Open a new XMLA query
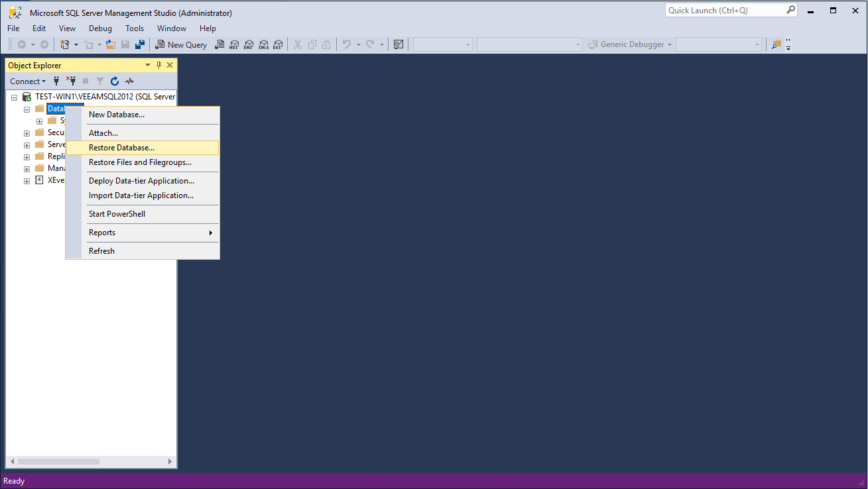868x489 pixels. 263,44
